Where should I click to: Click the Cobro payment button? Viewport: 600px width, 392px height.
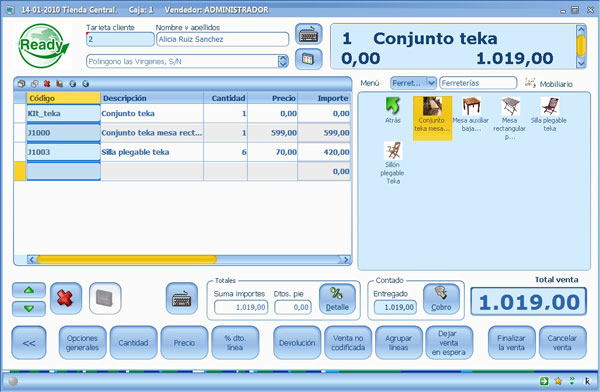[441, 299]
